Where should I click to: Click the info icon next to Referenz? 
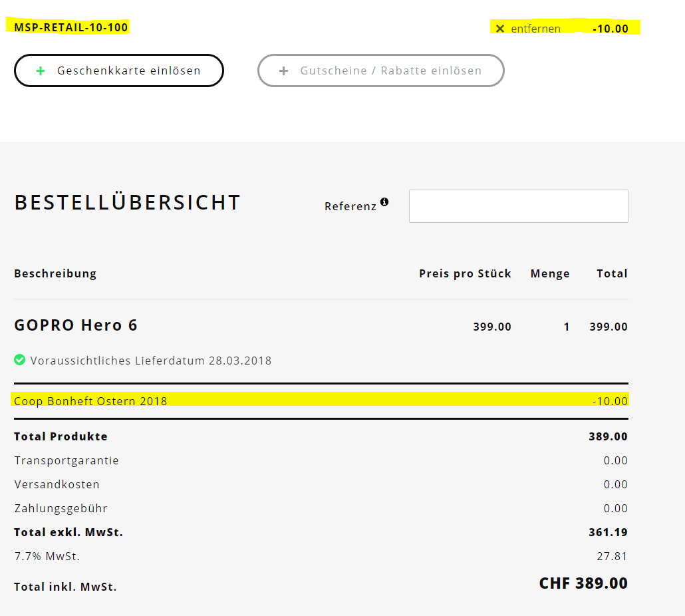pos(384,202)
